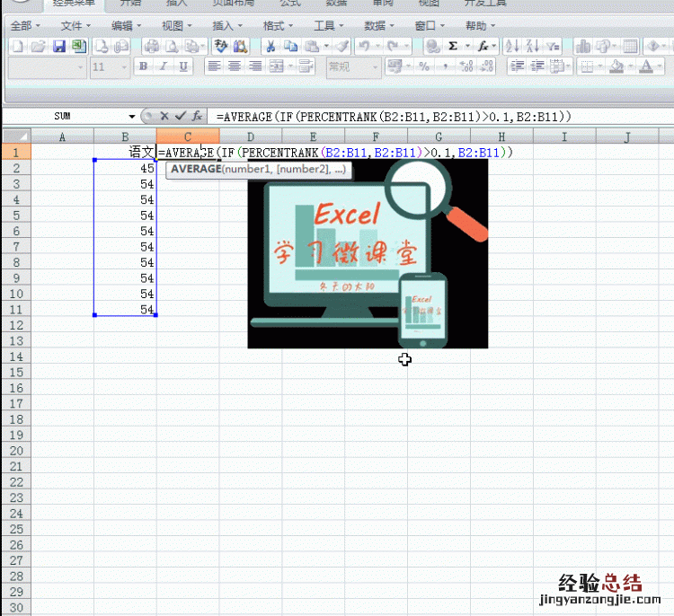674x616 pixels.
Task: Click the Sort Ascending icon
Action: tap(512, 46)
